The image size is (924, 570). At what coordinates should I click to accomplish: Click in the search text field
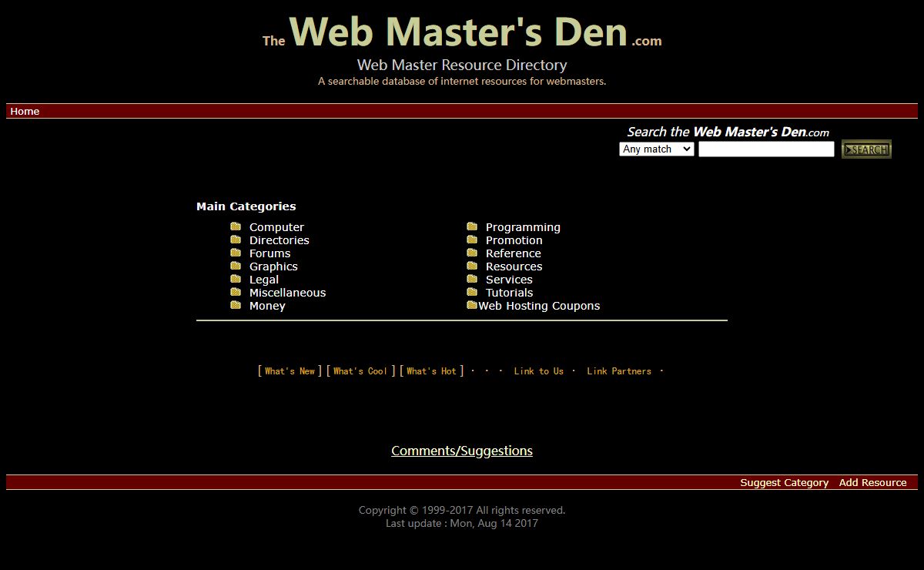(765, 149)
